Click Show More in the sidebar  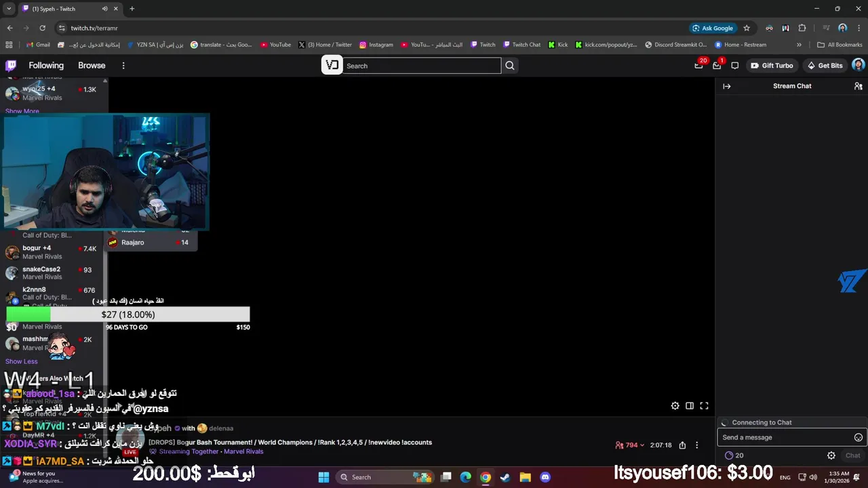tap(22, 111)
